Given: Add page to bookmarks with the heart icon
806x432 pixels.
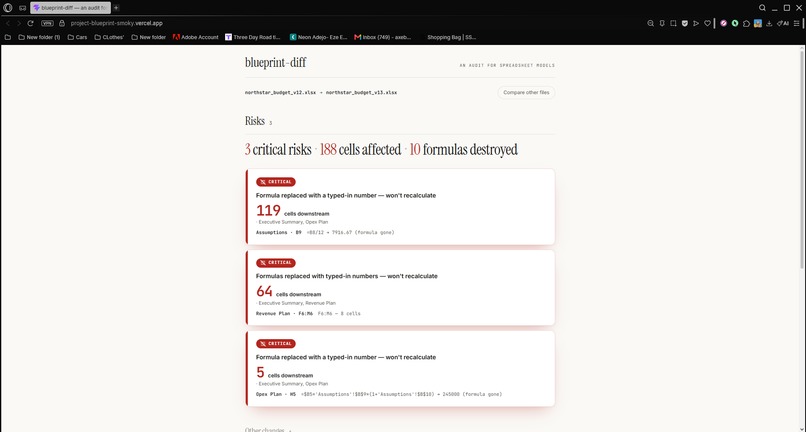Looking at the screenshot, I should [707, 23].
